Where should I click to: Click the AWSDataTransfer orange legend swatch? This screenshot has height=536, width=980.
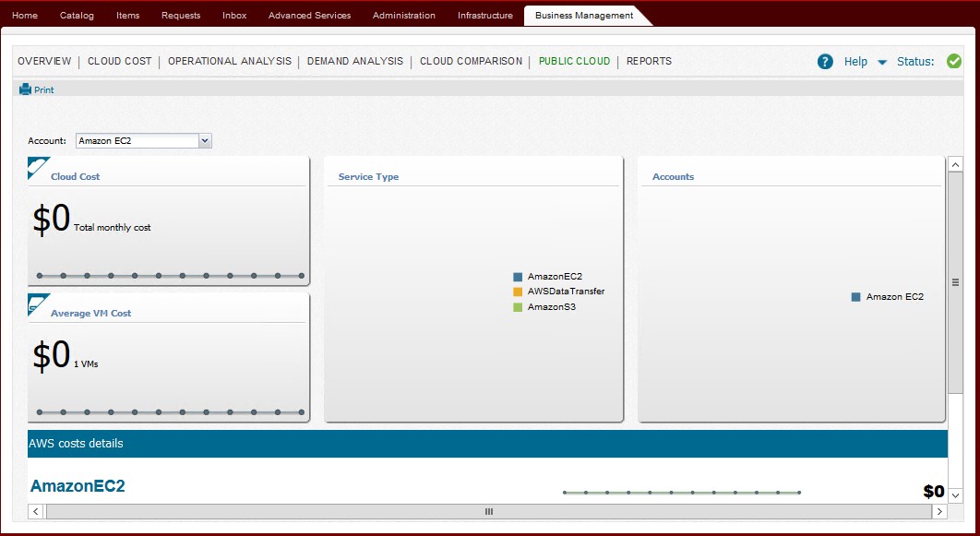coord(518,292)
